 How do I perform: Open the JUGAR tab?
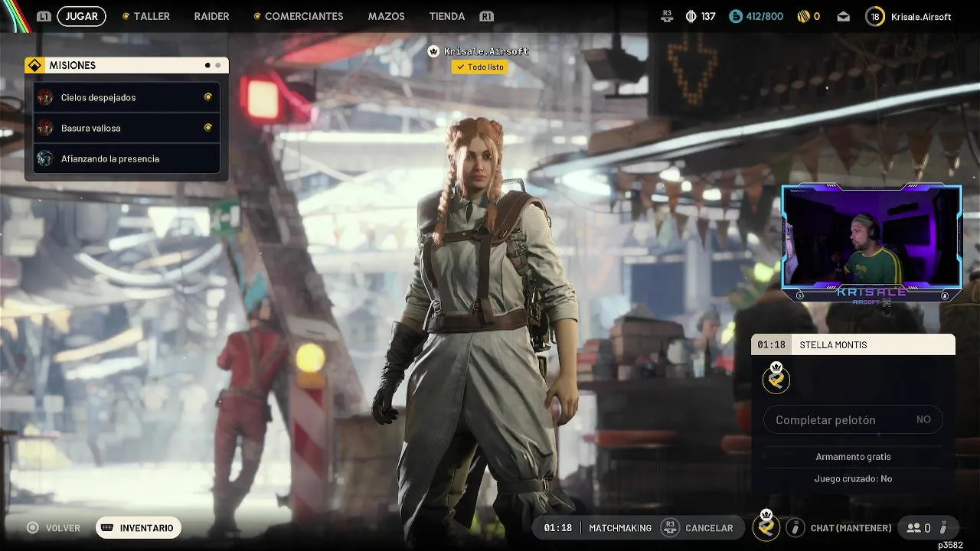[81, 16]
